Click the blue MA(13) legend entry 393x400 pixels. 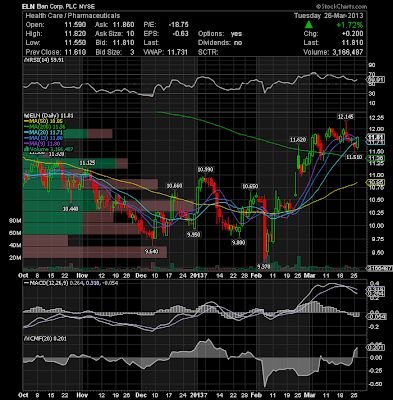tap(44, 138)
